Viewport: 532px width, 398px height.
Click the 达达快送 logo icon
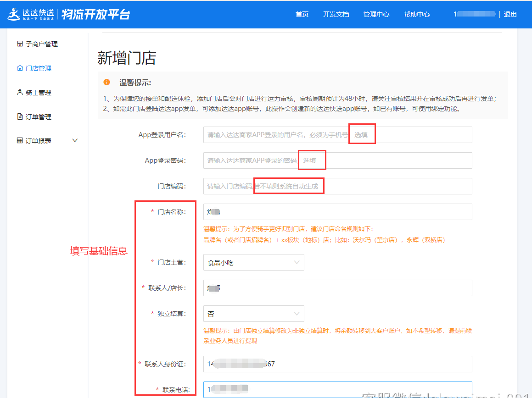coord(14,14)
